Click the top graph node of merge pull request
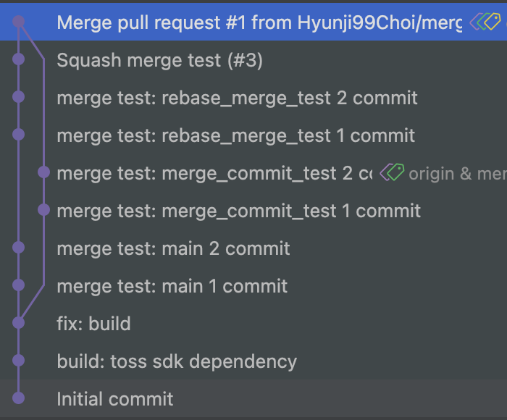The image size is (507, 420). click(x=19, y=22)
